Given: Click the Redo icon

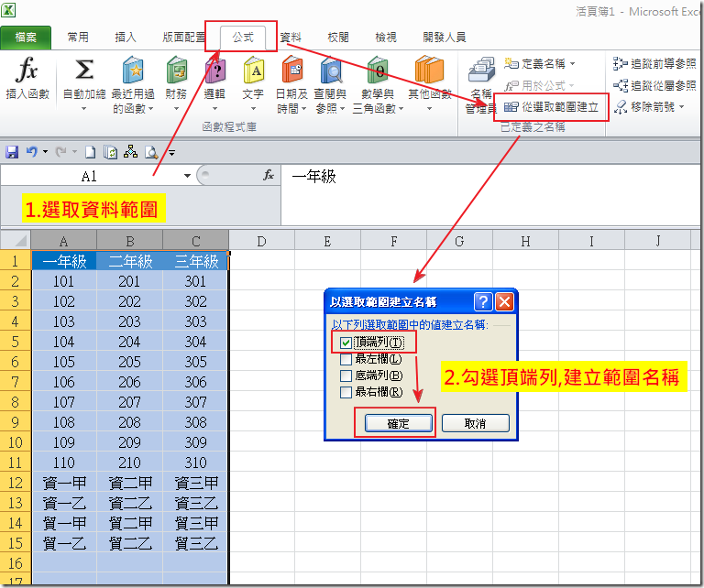Looking at the screenshot, I should 61,152.
